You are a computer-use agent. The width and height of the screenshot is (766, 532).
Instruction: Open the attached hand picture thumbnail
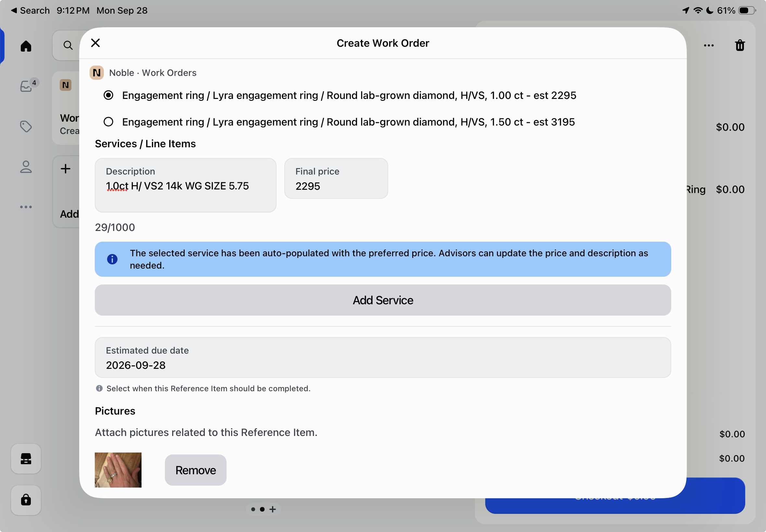coord(118,470)
